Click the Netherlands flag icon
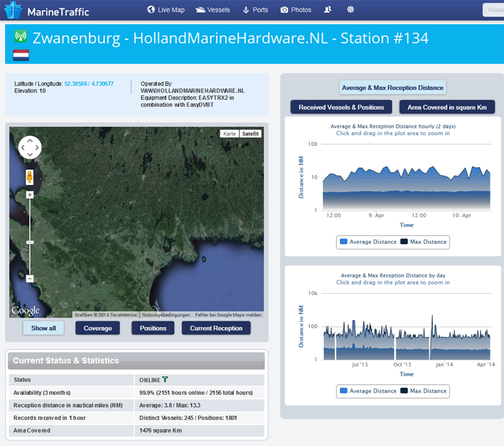The width and height of the screenshot is (504, 446). tap(21, 55)
